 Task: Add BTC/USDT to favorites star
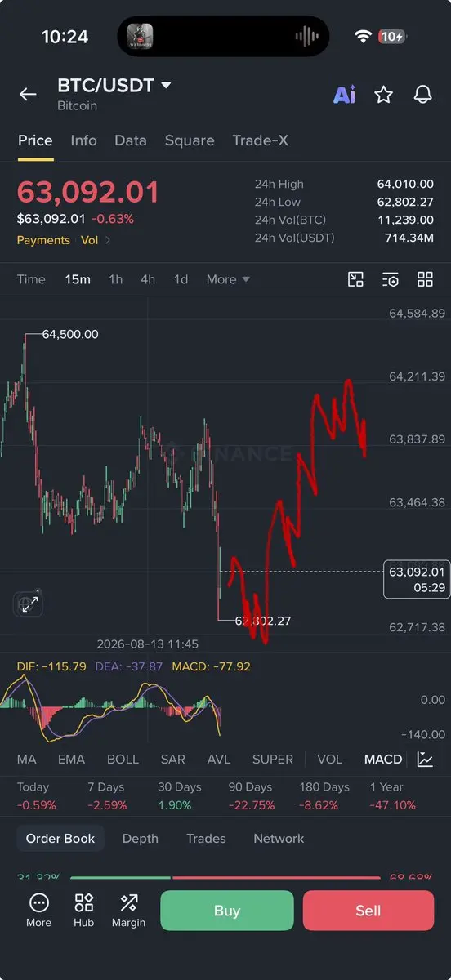point(383,95)
